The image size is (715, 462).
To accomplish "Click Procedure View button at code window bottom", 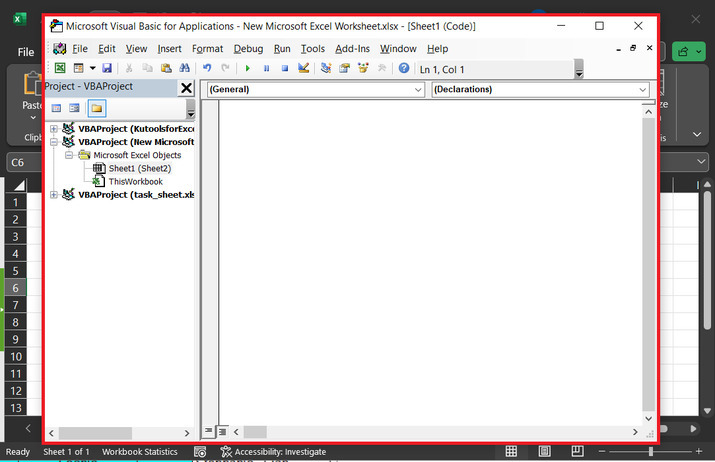I will (x=208, y=431).
